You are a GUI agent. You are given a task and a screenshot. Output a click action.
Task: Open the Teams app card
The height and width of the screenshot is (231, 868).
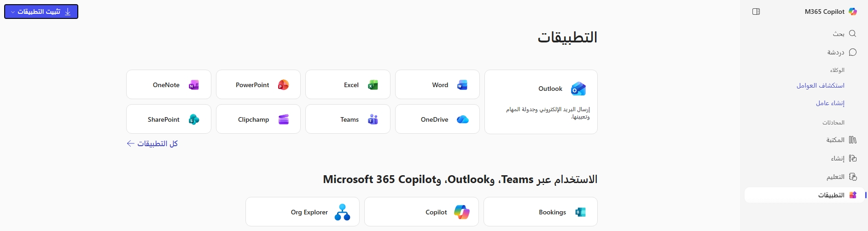pos(348,119)
